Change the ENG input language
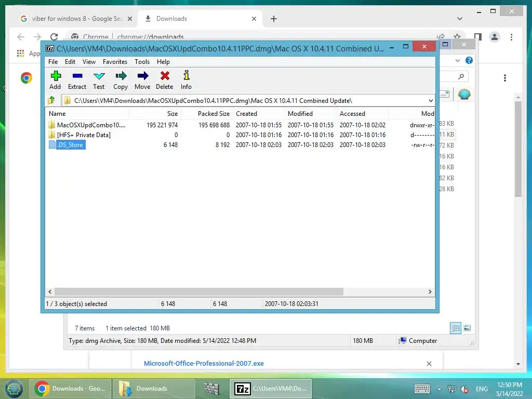Viewport: 532px width, 399px height. 482,389
